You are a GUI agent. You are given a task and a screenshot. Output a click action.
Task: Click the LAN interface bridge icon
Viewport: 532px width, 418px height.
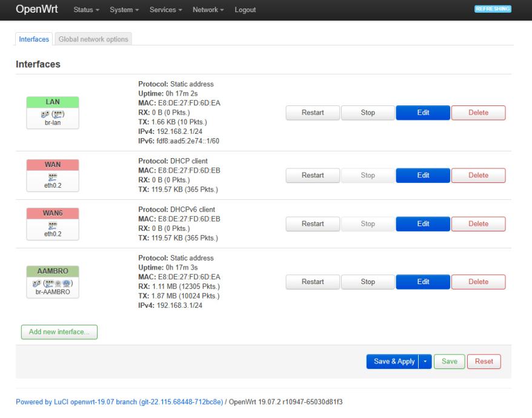coord(52,114)
